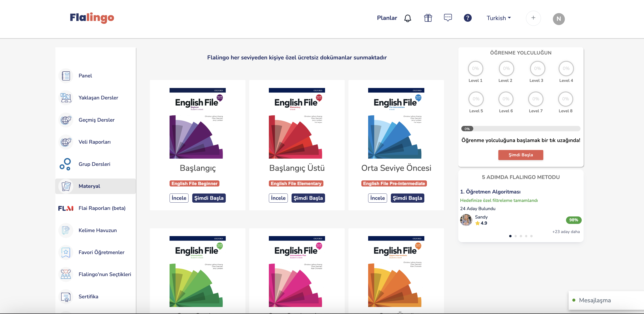Click Sandy's teacher avatar photo
This screenshot has height=314, width=644.
(466, 220)
